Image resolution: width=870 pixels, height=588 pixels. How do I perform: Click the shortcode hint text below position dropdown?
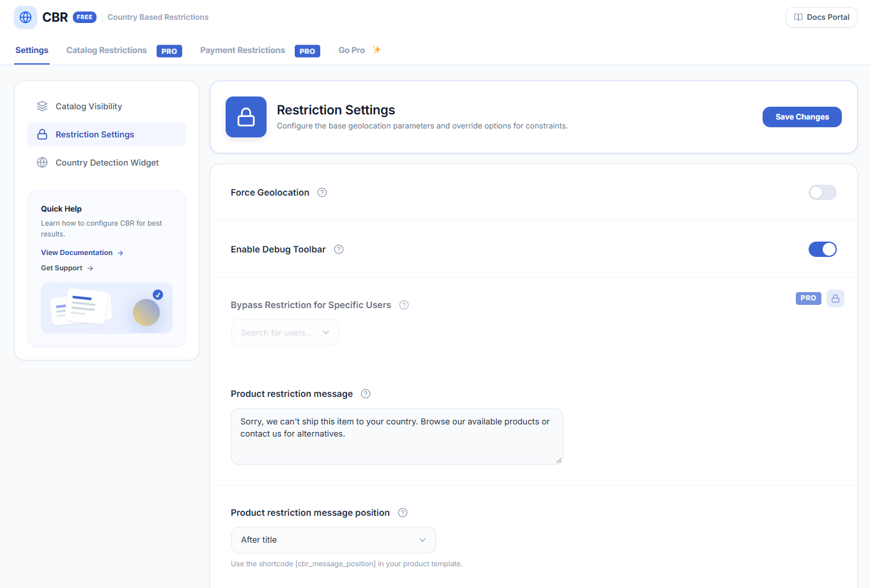point(346,564)
